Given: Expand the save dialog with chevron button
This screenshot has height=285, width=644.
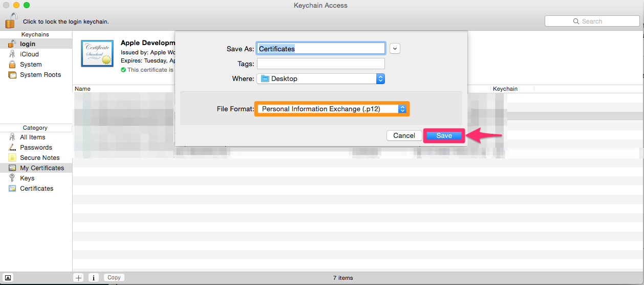Looking at the screenshot, I should [x=395, y=49].
